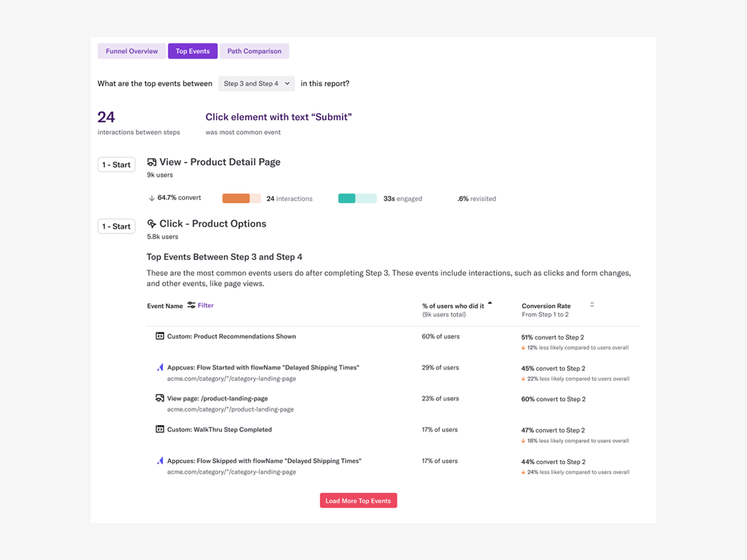
Task: Click the "1 - Start" step badge
Action: coord(116,164)
